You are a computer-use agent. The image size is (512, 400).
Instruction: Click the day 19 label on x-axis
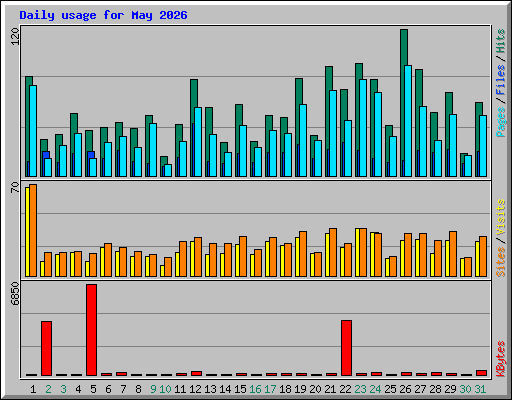tap(300, 389)
